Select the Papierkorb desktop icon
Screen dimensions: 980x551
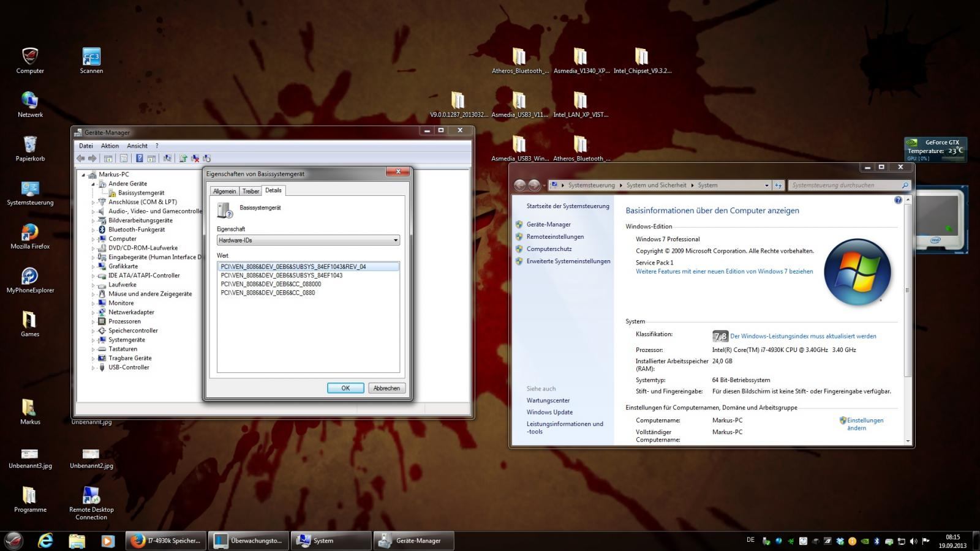point(30,149)
